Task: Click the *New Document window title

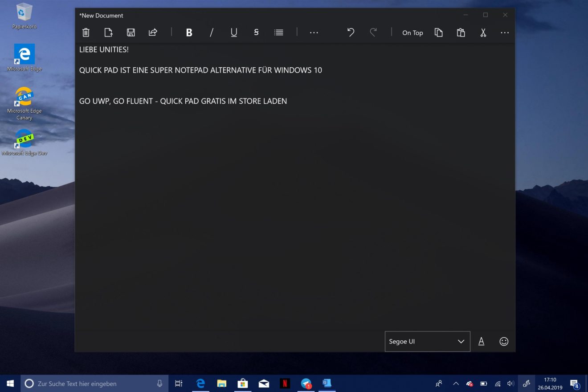Action: click(101, 15)
